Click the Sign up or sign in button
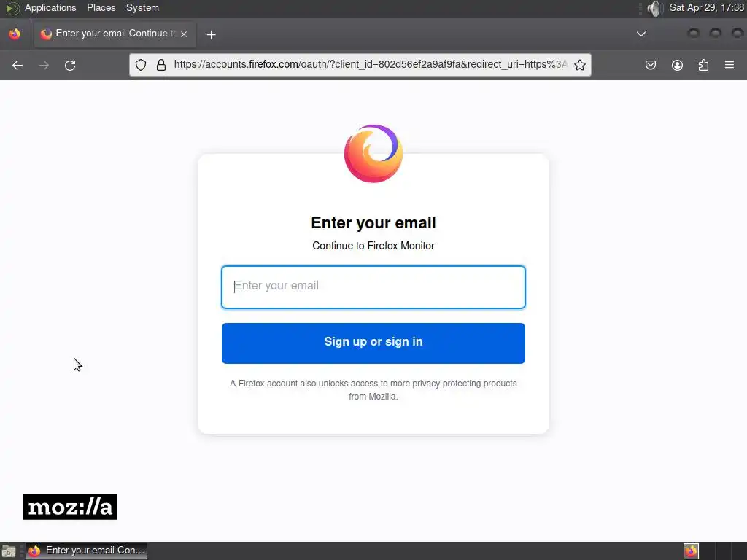Viewport: 747px width, 560px height. [x=373, y=343]
